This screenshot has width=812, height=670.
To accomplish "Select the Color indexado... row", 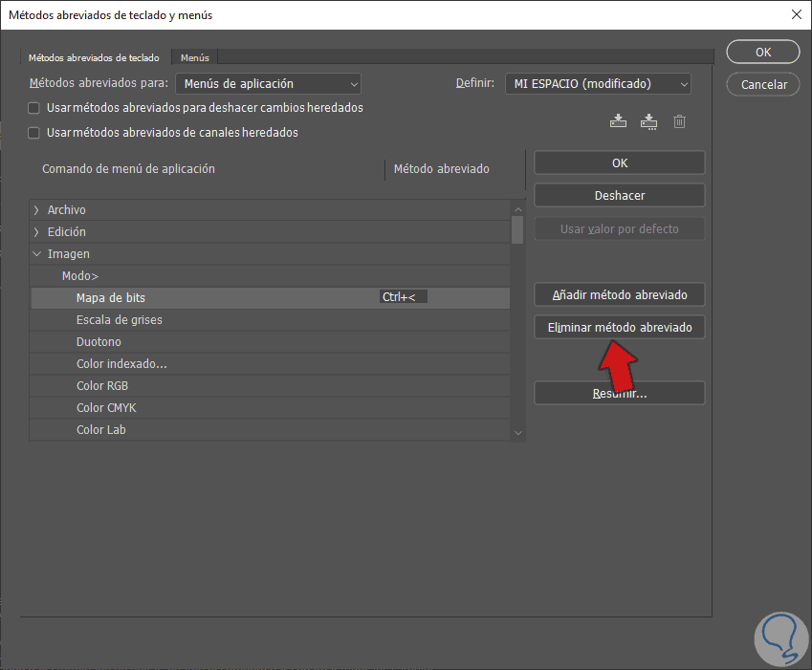I will 270,364.
